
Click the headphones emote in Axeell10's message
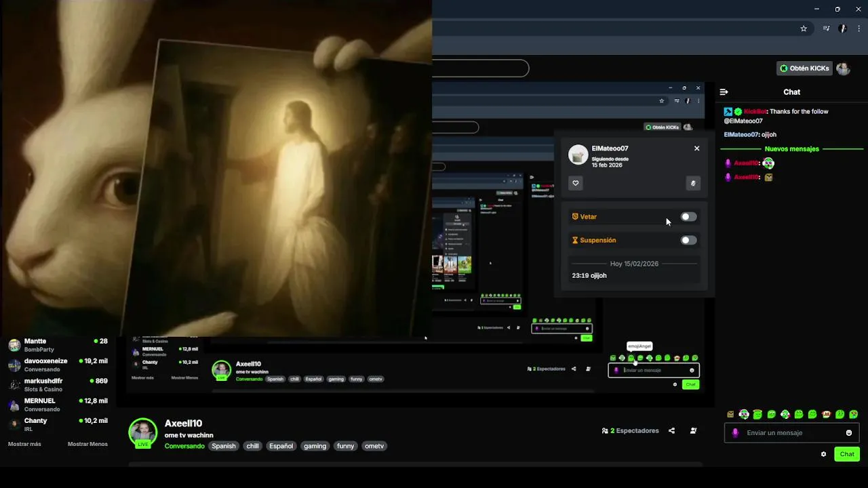pos(768,163)
